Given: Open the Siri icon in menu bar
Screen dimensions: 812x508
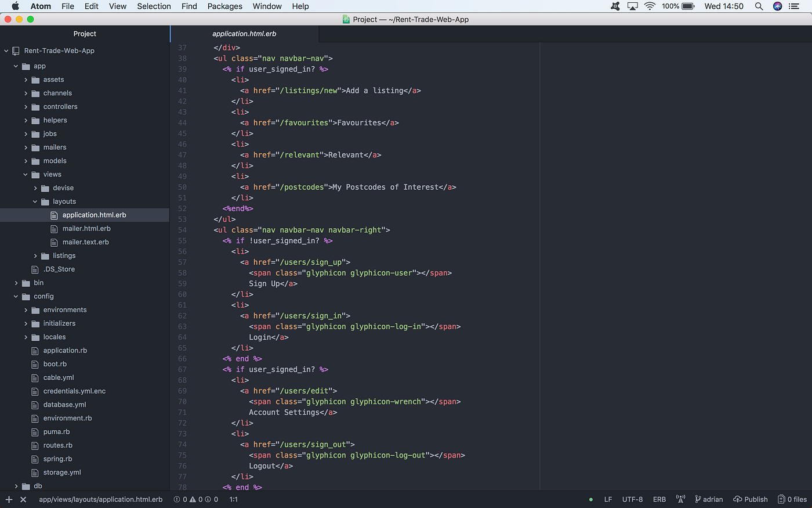Looking at the screenshot, I should pos(778,6).
